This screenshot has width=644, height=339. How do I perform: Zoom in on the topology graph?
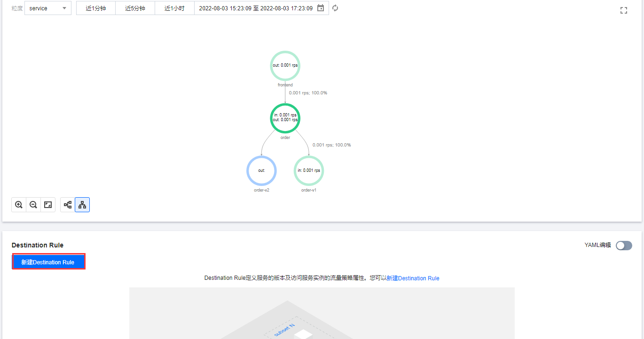(x=19, y=205)
